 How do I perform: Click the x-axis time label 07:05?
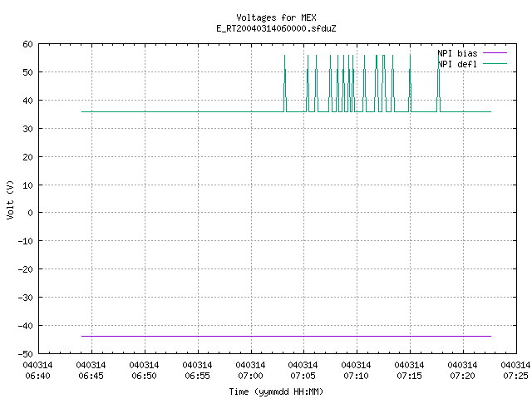(303, 376)
